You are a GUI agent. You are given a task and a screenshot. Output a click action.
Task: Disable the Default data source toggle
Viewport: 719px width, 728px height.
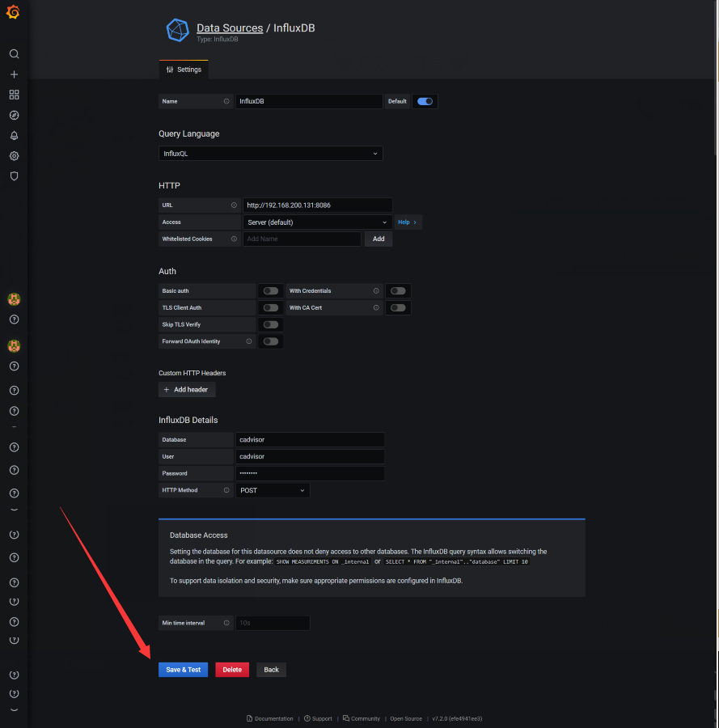pos(425,102)
